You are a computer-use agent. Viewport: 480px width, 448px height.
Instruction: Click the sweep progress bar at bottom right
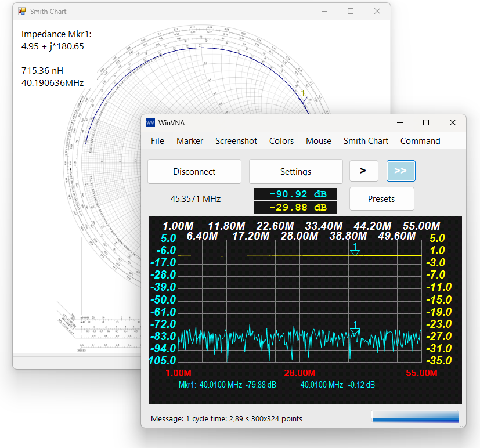click(414, 417)
